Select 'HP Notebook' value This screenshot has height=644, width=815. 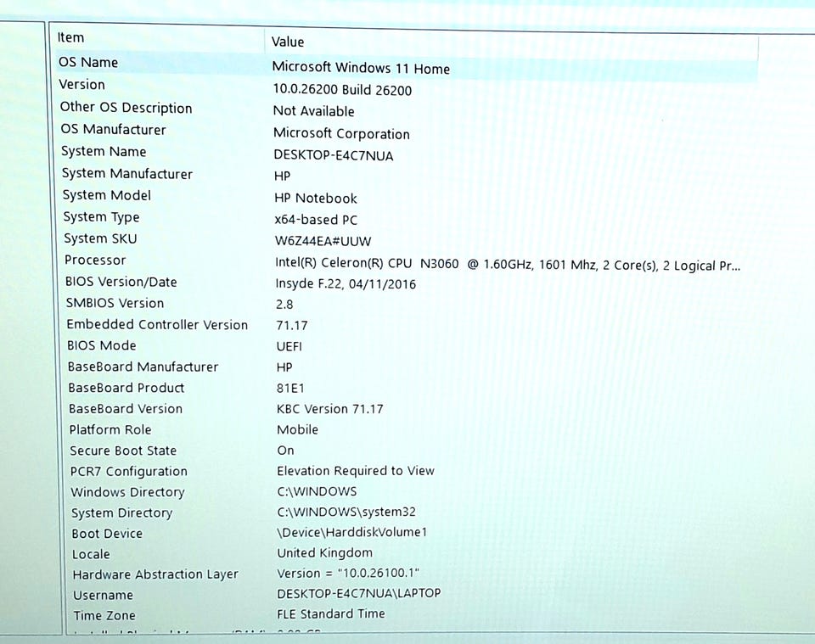click(x=316, y=198)
